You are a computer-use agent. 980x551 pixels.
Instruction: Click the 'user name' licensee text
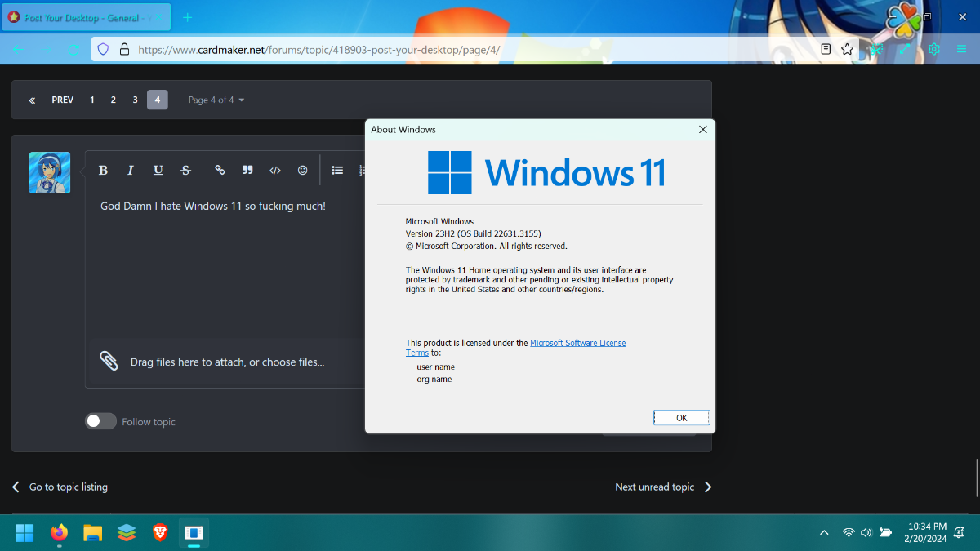[x=435, y=367]
